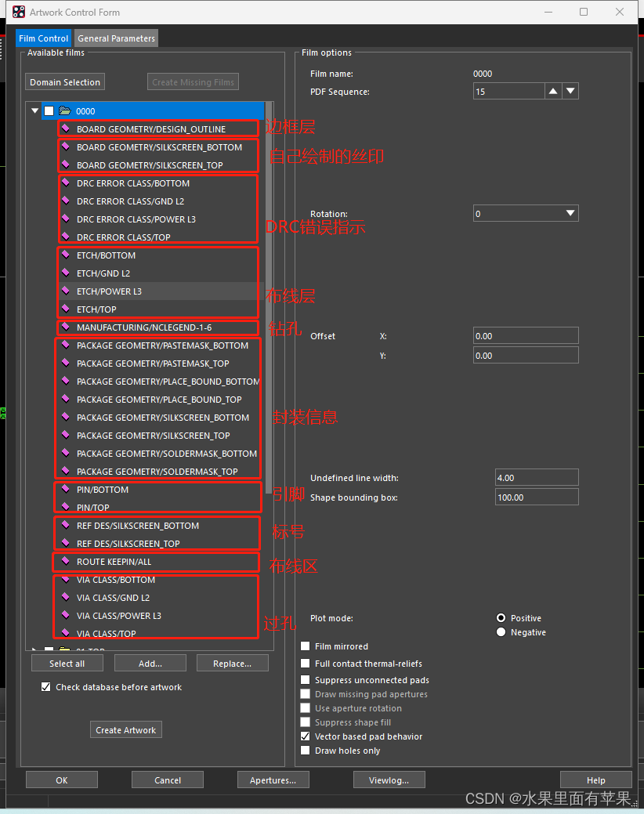The height and width of the screenshot is (814, 644).
Task: Click the diamond icon beside MANUFACTURING/NCLEGEND-1-6
Action: pyautogui.click(x=67, y=327)
